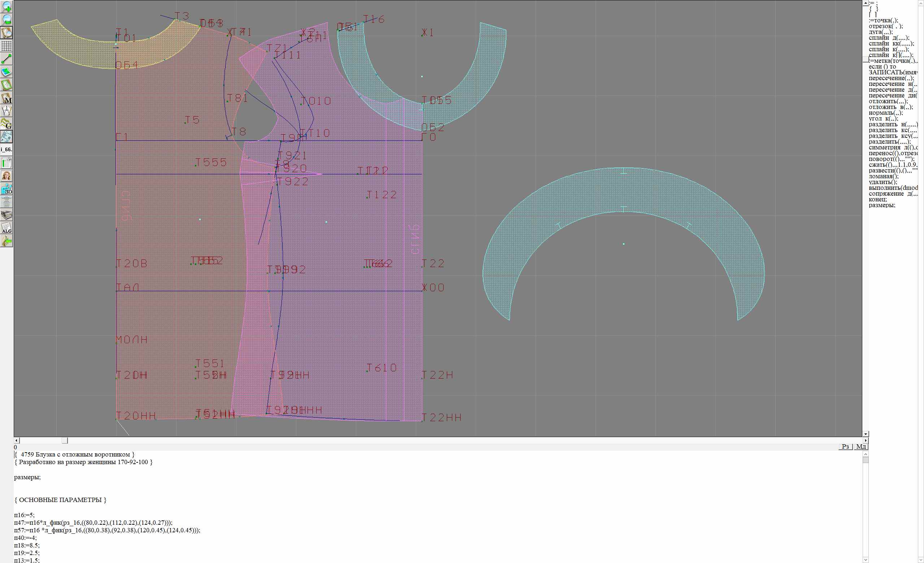The image size is (924, 563).
Task: Insert the отрезок( , ); command
Action: tap(885, 26)
